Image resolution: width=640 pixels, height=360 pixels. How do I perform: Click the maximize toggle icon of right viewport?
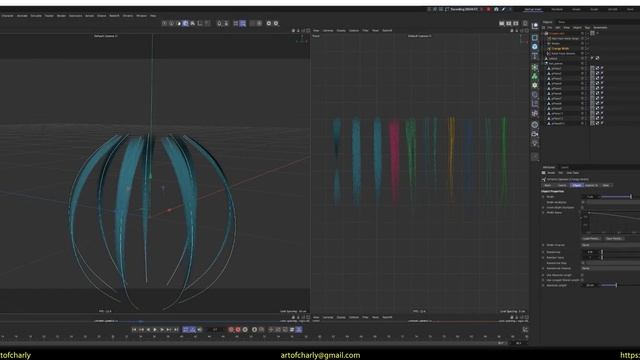527,31
